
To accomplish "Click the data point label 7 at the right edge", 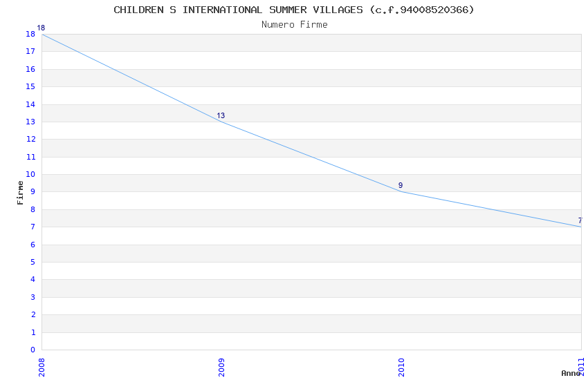I will click(x=580, y=221).
